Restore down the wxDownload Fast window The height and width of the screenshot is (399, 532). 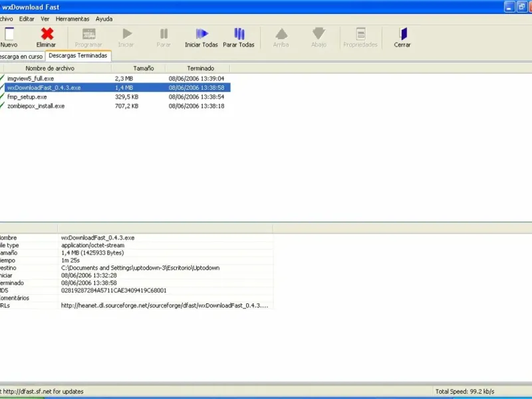521,7
